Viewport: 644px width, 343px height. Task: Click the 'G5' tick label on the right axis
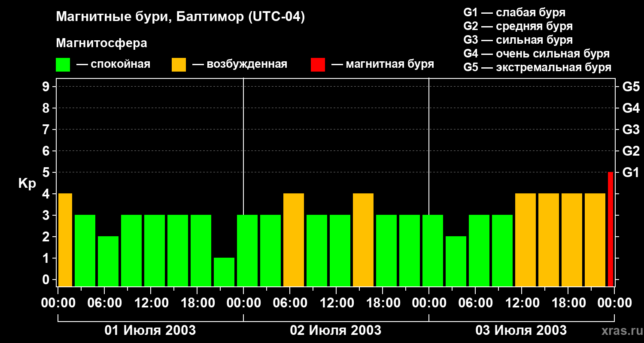[x=631, y=87]
